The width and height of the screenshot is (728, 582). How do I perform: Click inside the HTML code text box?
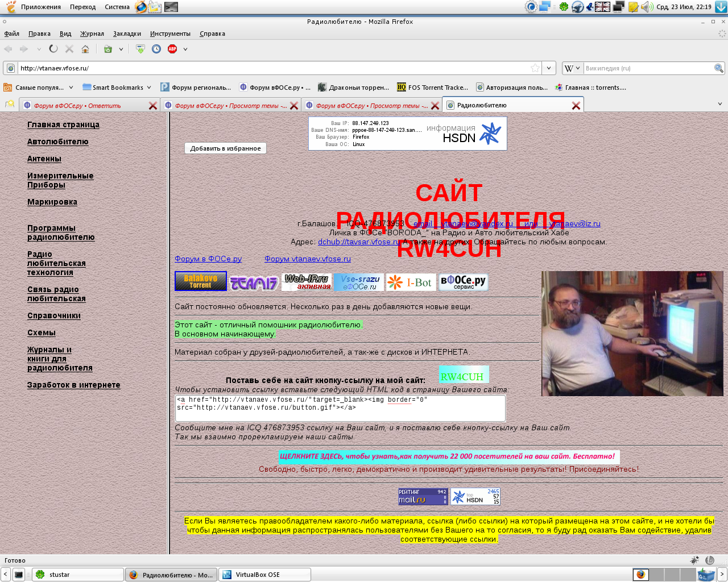pos(340,408)
